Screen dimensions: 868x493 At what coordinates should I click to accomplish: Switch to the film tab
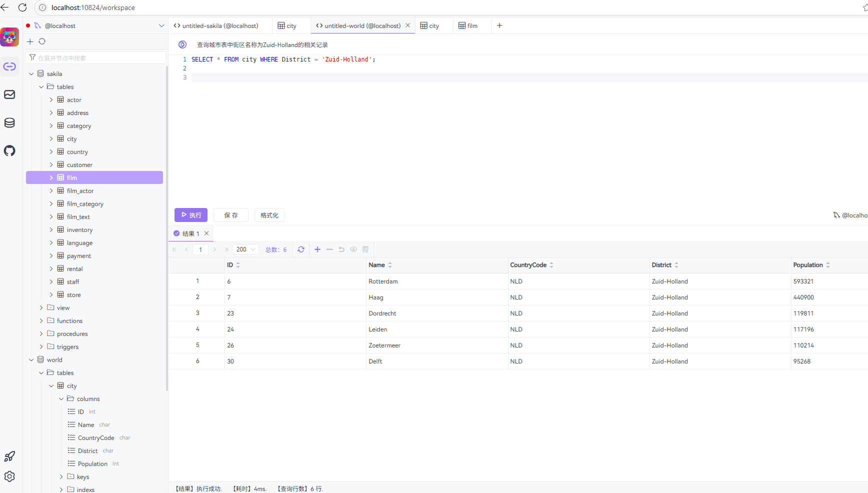coord(470,25)
